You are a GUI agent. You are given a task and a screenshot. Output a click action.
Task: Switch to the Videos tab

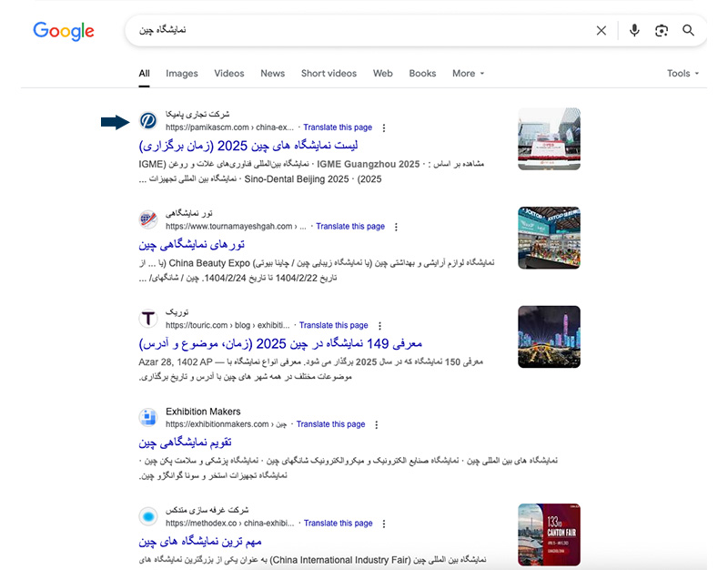tap(229, 74)
